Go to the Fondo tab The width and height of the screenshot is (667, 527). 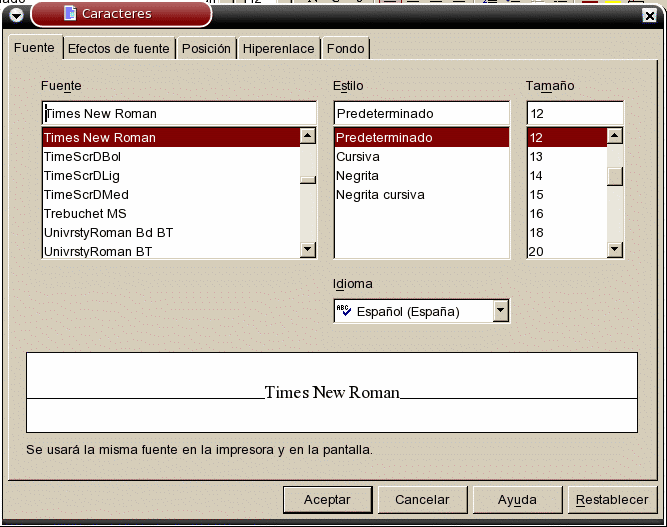[345, 48]
